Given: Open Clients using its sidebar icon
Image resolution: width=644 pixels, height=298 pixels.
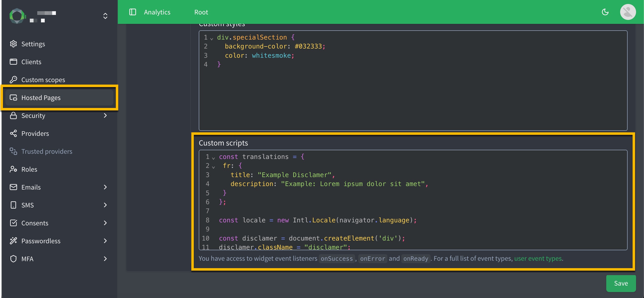Looking at the screenshot, I should 13,61.
